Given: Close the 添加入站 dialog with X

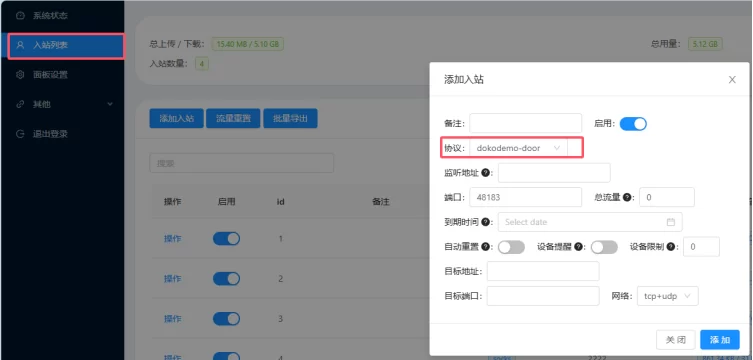Looking at the screenshot, I should [732, 80].
